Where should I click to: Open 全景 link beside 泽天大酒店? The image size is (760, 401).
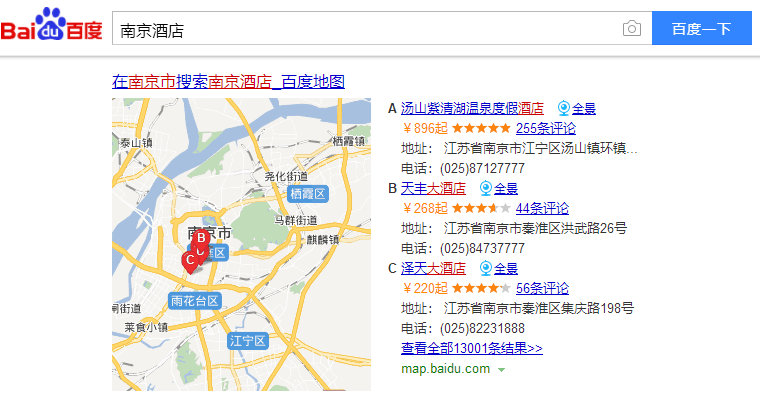pyautogui.click(x=506, y=269)
